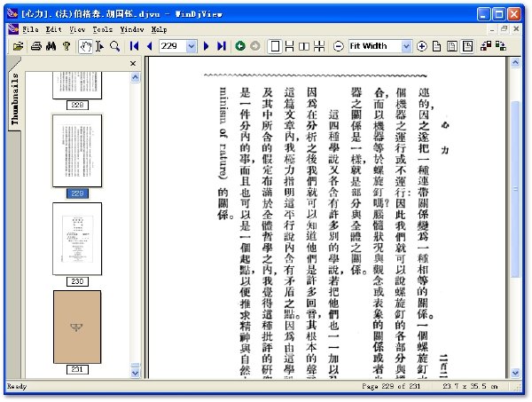Open the Window menu

[x=132, y=29]
